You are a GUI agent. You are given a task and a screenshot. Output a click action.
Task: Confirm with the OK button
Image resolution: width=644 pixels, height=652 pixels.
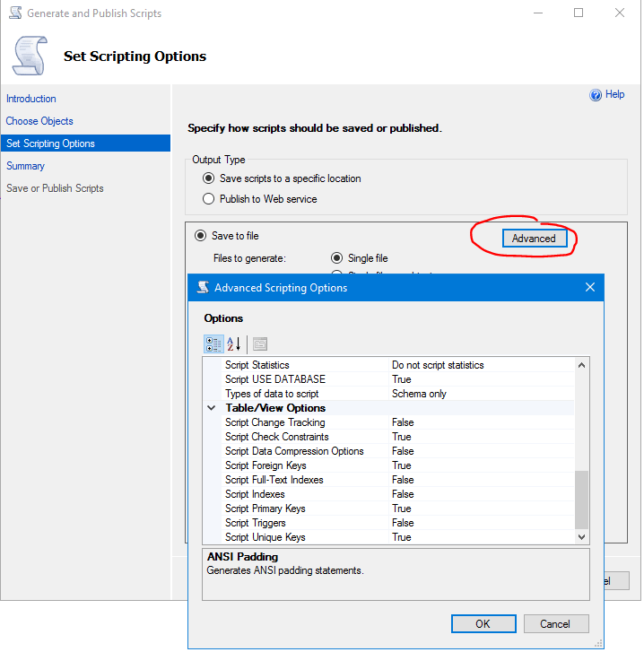tap(483, 624)
